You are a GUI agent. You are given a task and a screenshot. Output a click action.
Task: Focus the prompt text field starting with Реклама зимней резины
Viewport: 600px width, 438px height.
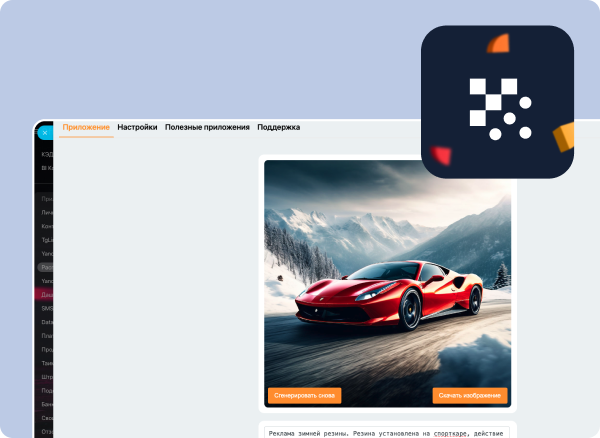pyautogui.click(x=387, y=432)
